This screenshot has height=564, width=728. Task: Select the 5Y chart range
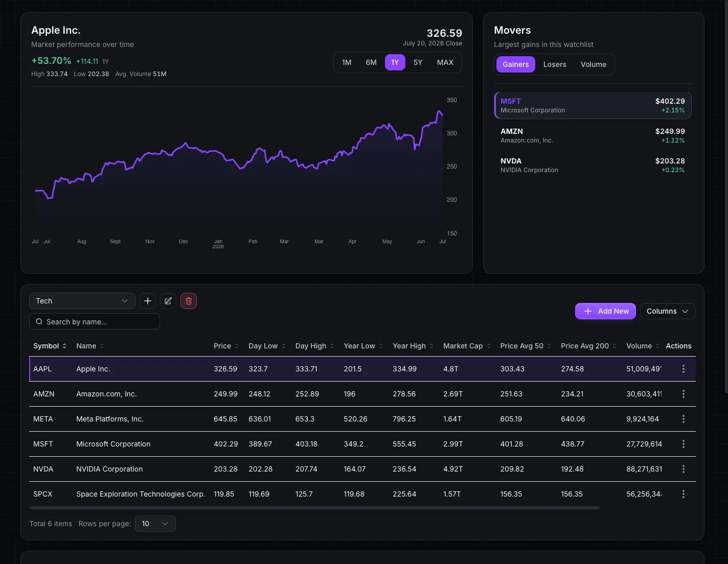coord(418,62)
